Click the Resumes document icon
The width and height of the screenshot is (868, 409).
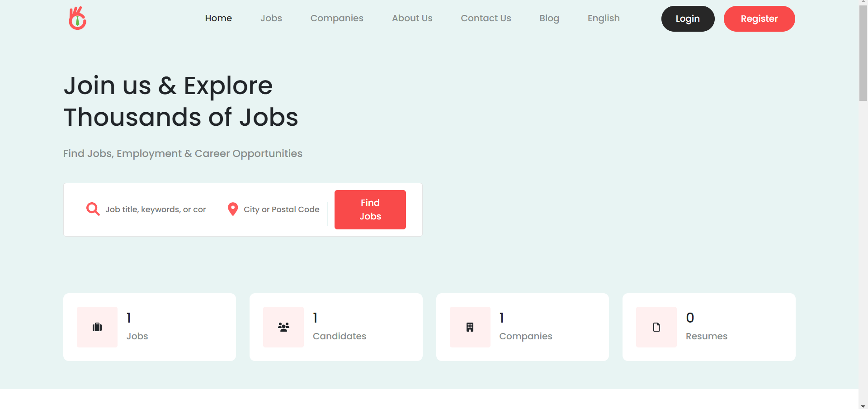[x=656, y=327]
